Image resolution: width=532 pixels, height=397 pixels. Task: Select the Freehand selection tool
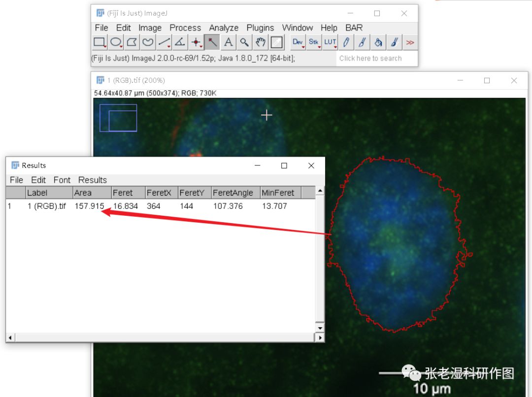point(148,42)
